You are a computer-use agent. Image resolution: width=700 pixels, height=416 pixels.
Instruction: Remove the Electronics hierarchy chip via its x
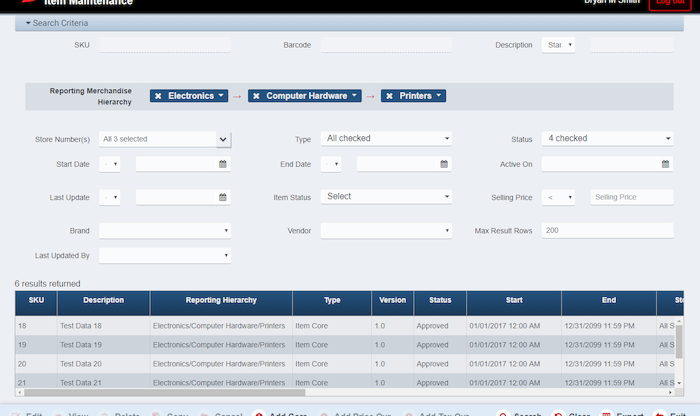click(158, 96)
